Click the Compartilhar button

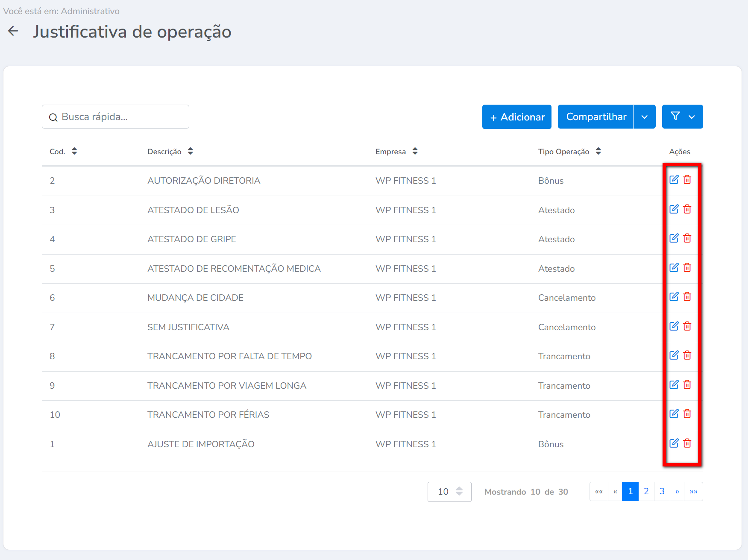coord(595,117)
